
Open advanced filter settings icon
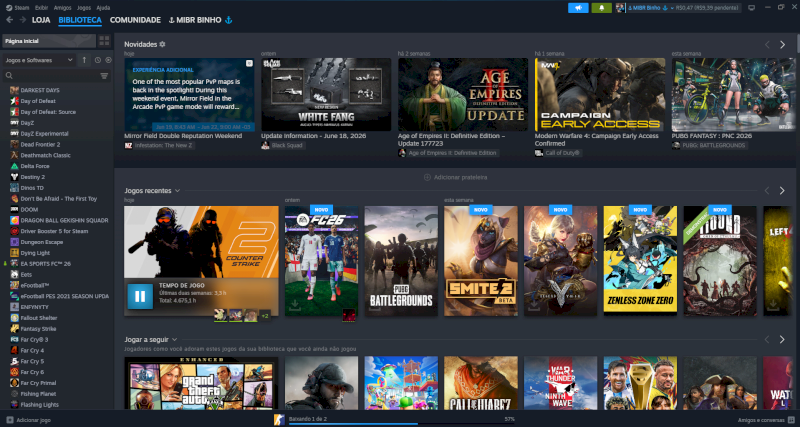104,76
